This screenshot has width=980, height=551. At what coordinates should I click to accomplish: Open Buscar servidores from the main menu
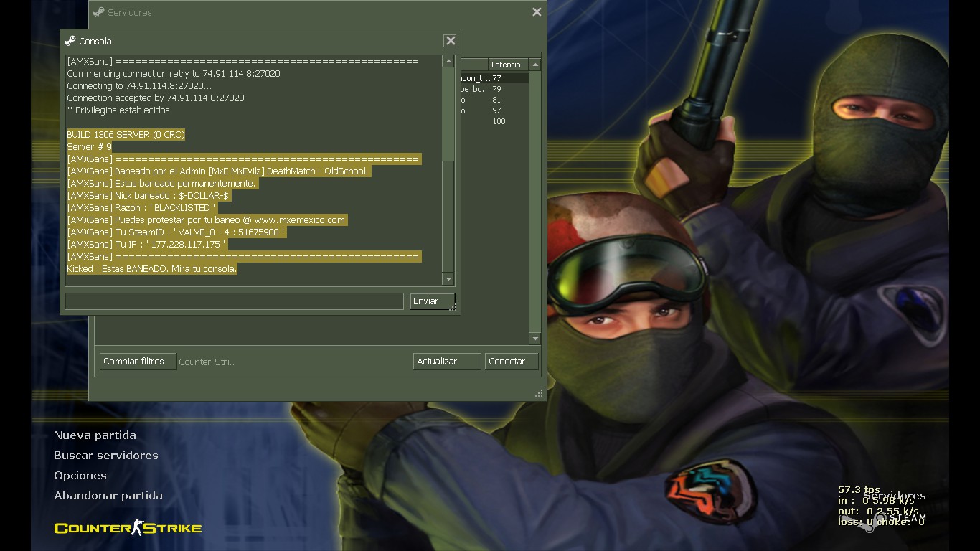pos(106,455)
